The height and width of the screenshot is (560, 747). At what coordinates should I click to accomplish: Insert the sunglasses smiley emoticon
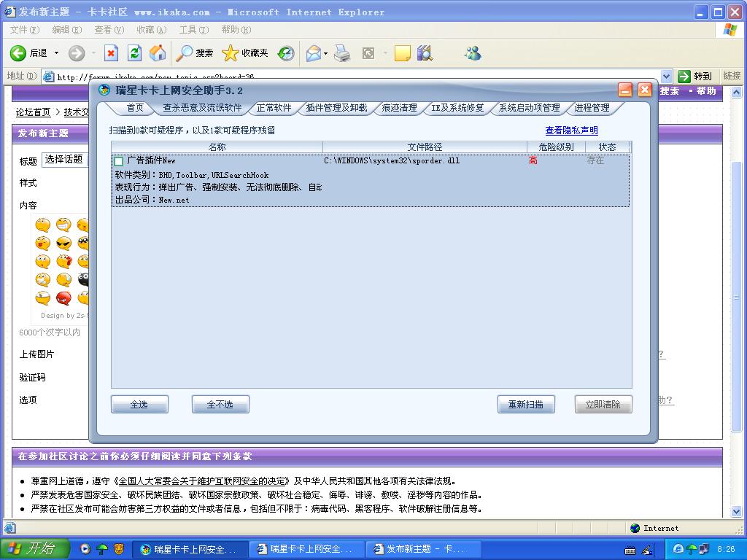pyautogui.click(x=63, y=243)
